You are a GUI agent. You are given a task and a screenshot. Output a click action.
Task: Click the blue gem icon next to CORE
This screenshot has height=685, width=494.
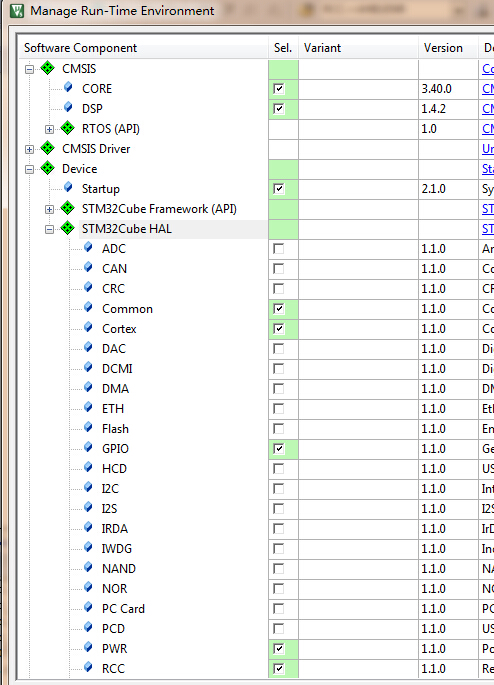pyautogui.click(x=68, y=88)
